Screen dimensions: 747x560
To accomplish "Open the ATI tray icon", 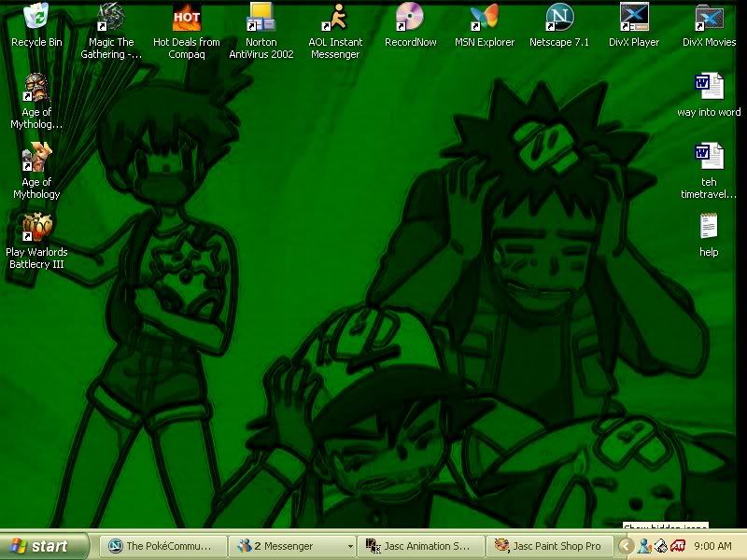I will click(x=678, y=546).
